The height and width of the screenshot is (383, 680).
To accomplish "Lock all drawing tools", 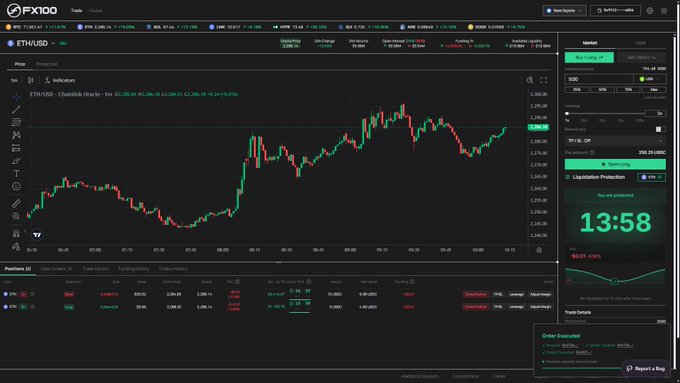I will (16, 246).
